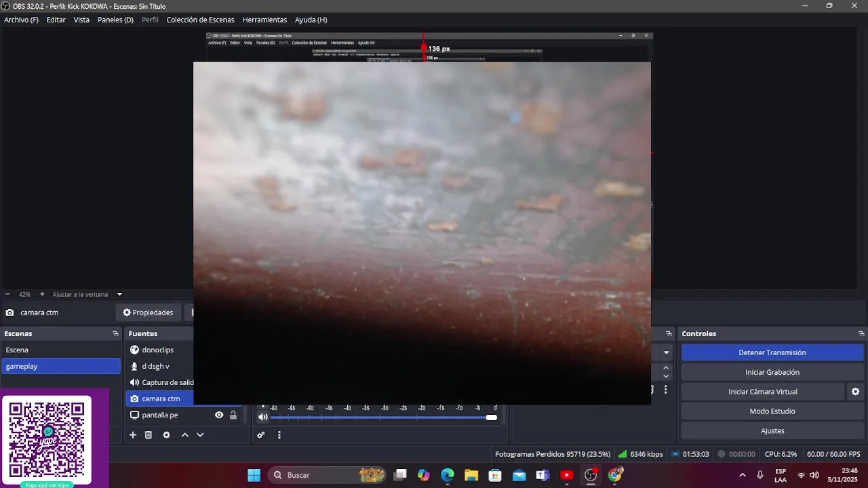Viewport: 868px width, 488px height.
Task: Open Microsoft Edge from taskbar
Action: pos(448,475)
